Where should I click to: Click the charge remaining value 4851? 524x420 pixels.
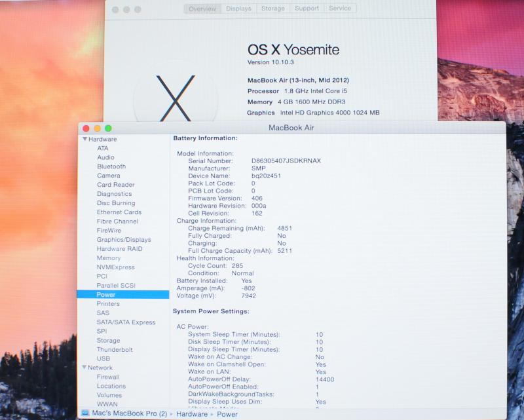click(x=284, y=229)
